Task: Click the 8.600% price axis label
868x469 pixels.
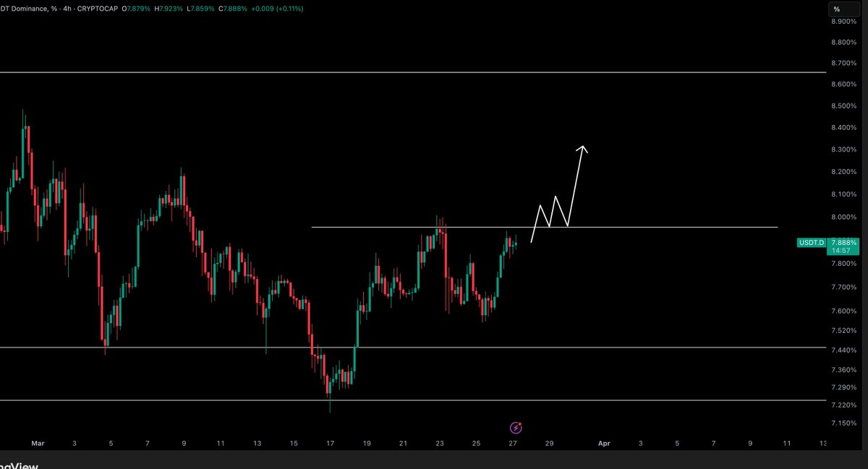Action: point(845,85)
